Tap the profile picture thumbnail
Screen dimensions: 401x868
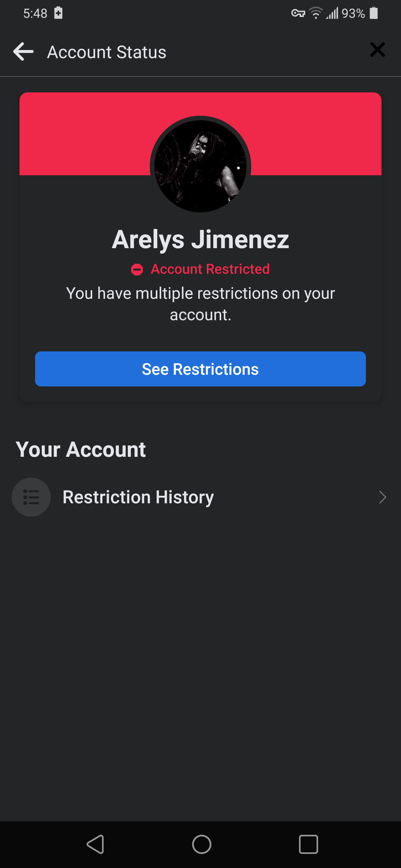point(200,166)
